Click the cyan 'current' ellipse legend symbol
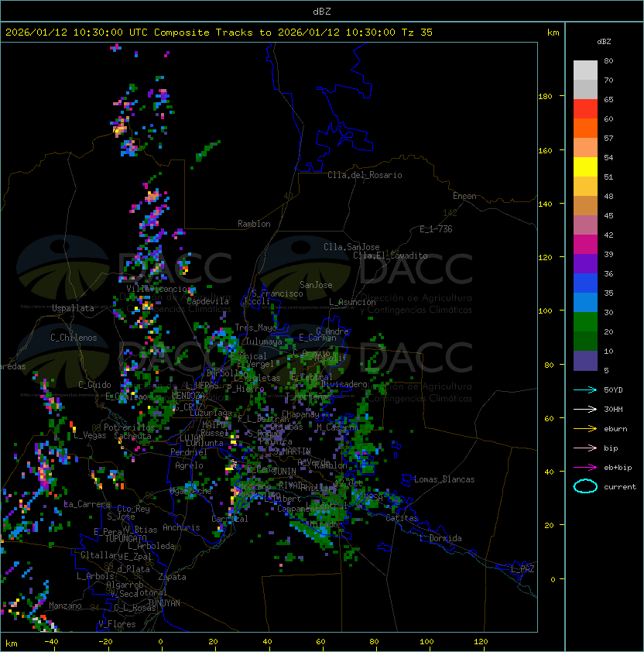 coord(585,486)
